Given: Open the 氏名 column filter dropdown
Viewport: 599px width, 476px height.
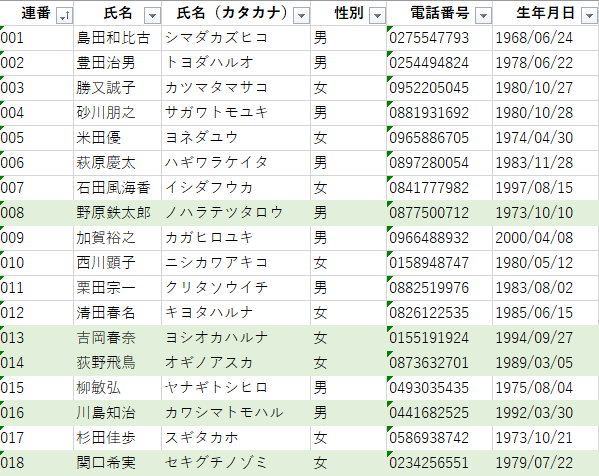Looking at the screenshot, I should click(152, 15).
